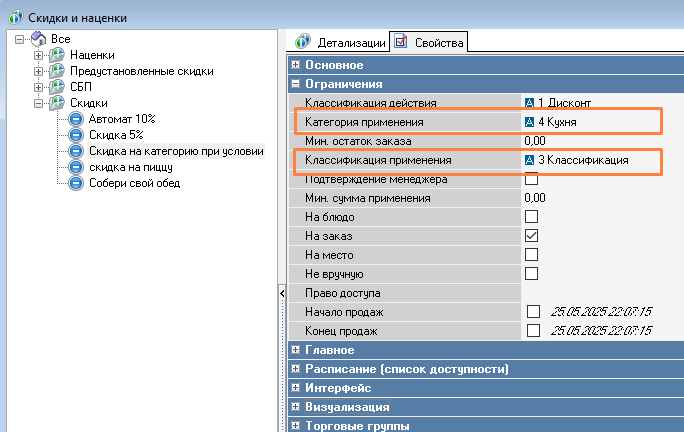Click the panel splitter collapse arrow

282,293
